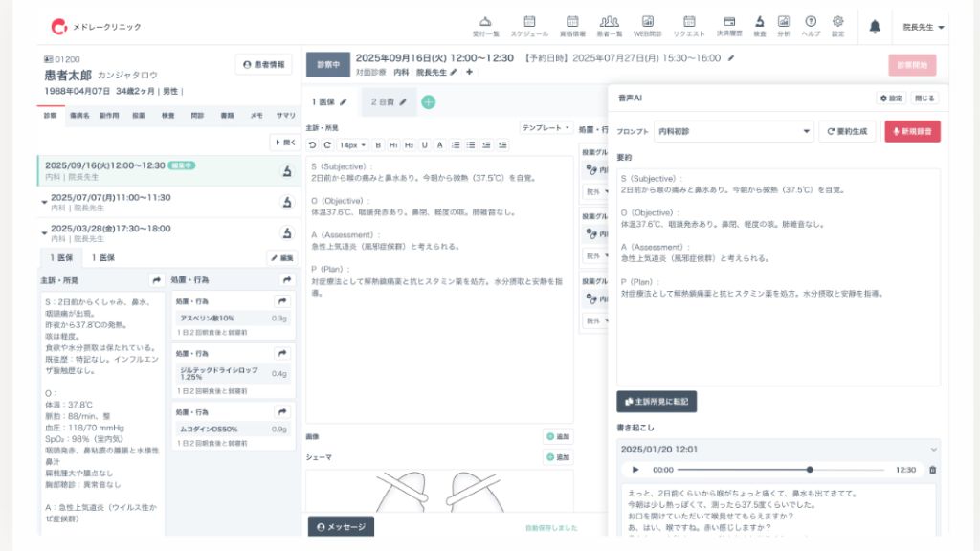Click the 主訴所見に転記 button

[656, 402]
